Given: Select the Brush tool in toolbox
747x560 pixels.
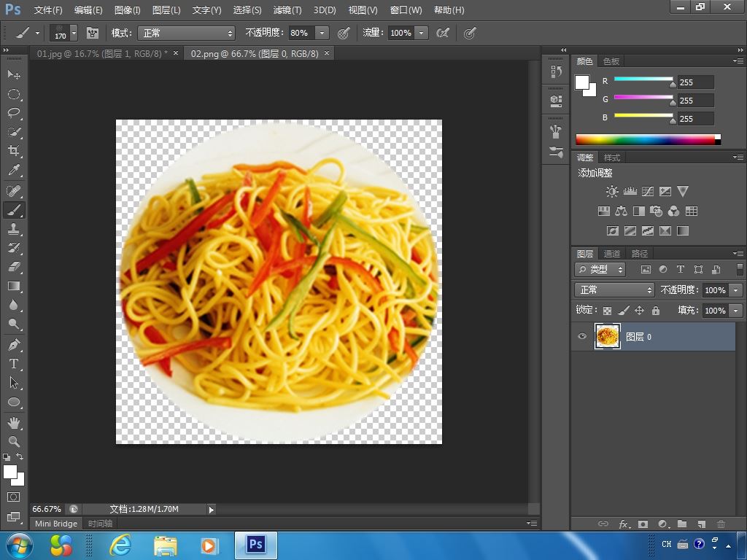Looking at the screenshot, I should pyautogui.click(x=14, y=210).
